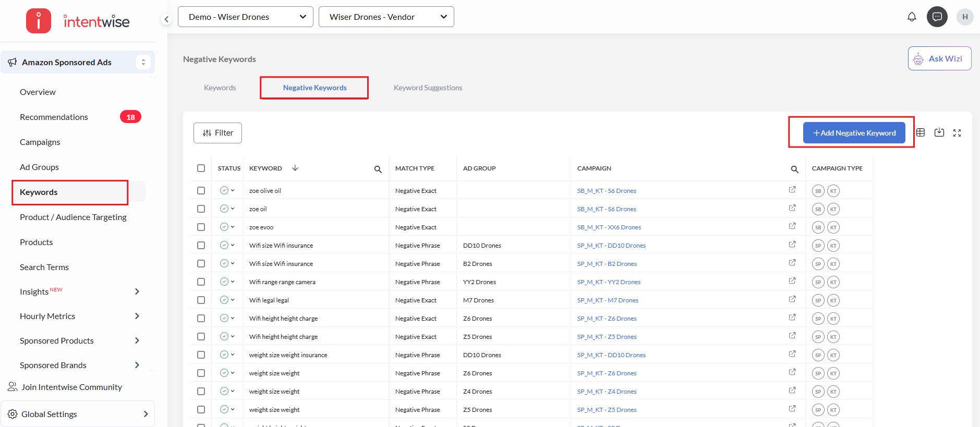Check the box for zoe olive oil row
Viewport: 980px width, 427px height.
click(x=201, y=190)
